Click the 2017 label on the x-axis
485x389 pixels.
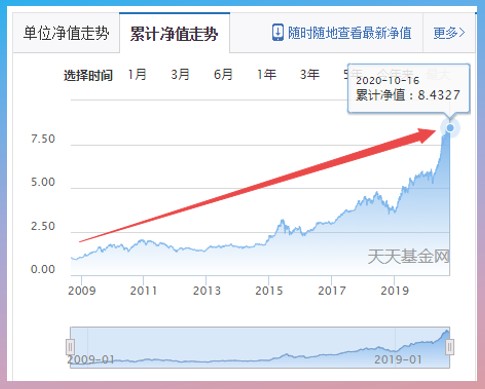[332, 291]
